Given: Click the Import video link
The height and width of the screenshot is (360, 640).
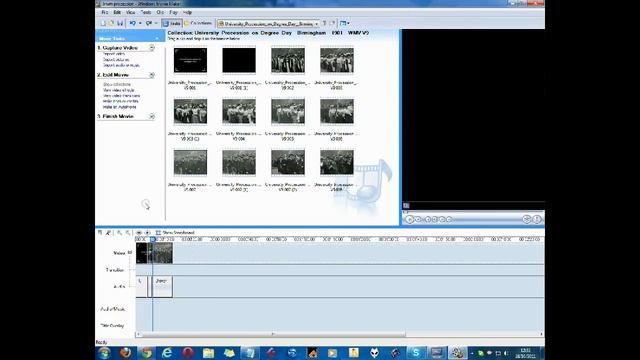Looking at the screenshot, I should pyautogui.click(x=114, y=54).
